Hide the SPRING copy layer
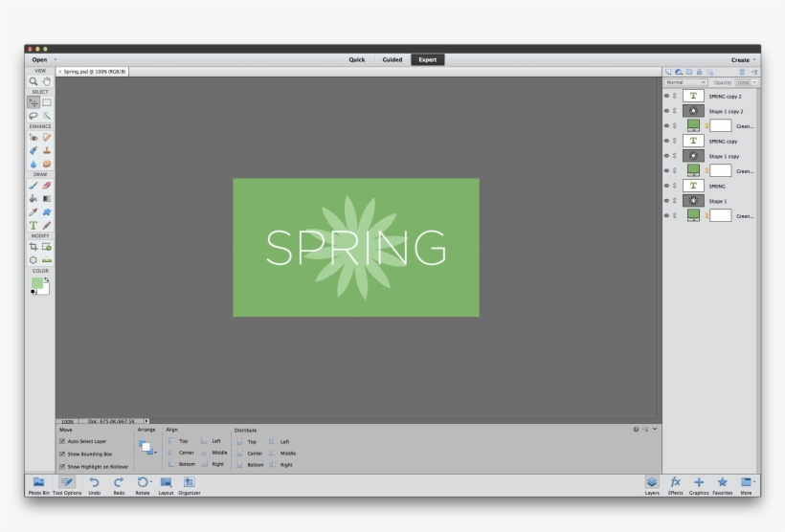The image size is (785, 532). 666,141
